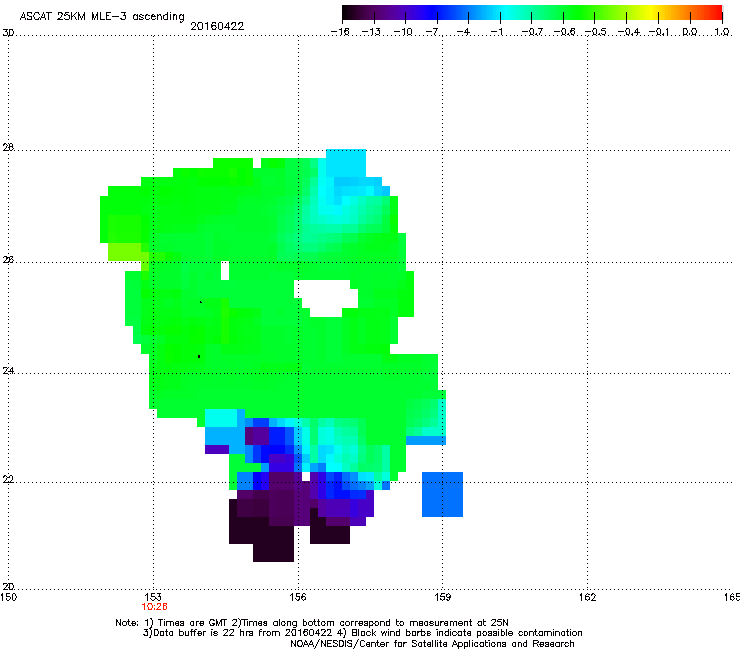Image resolution: width=740 pixels, height=650 pixels.
Task: Click longitude axis label 153
Action: pyautogui.click(x=153, y=597)
